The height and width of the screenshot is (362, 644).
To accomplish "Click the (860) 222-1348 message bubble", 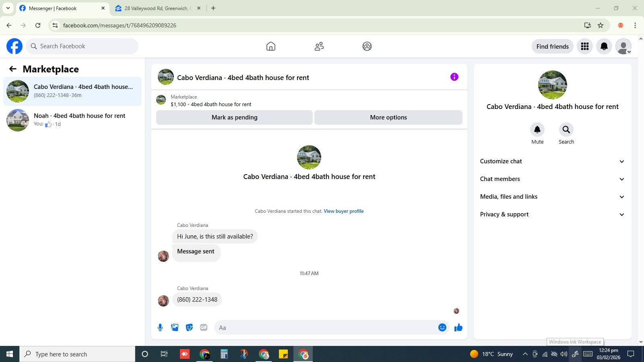I will pos(197,300).
